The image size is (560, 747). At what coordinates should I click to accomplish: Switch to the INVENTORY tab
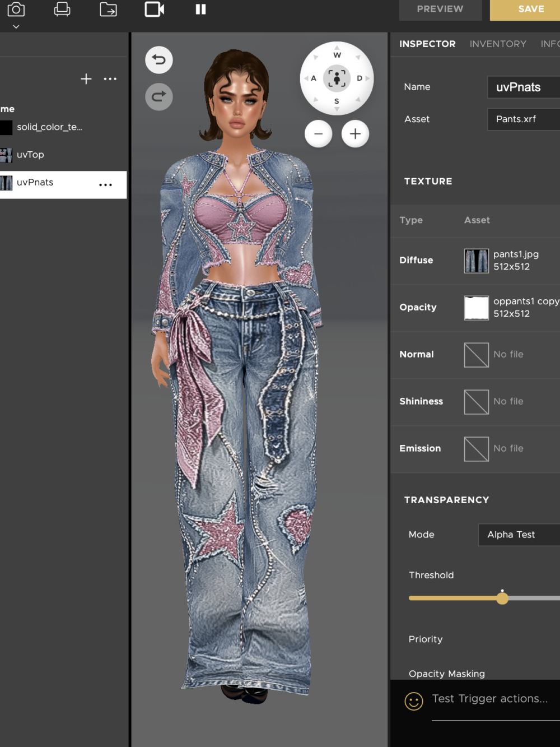498,44
